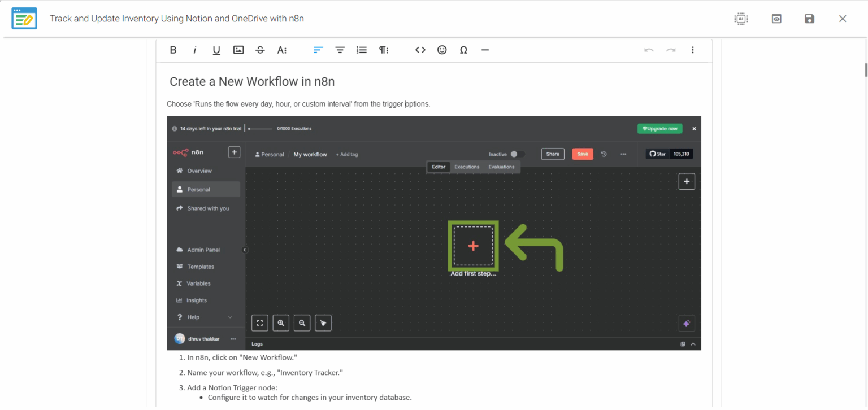Place cursor in 'Create a New Workflow in n8n' heading
The image size is (868, 410).
click(252, 82)
